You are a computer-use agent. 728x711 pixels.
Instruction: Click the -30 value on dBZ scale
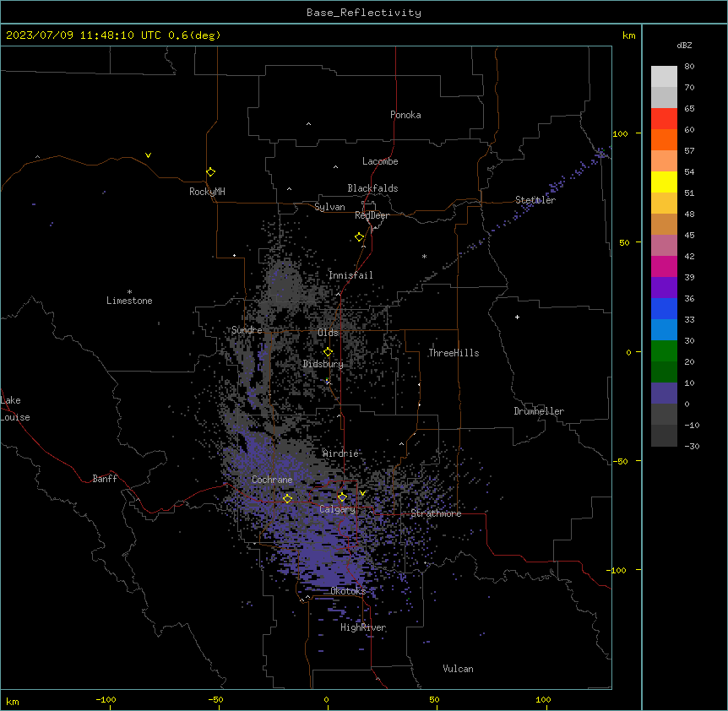(x=692, y=446)
